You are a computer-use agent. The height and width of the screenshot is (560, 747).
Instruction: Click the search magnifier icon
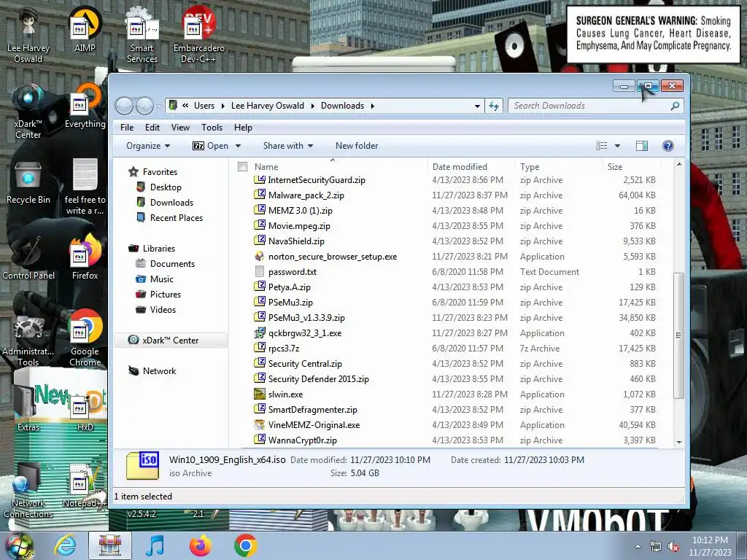(675, 106)
